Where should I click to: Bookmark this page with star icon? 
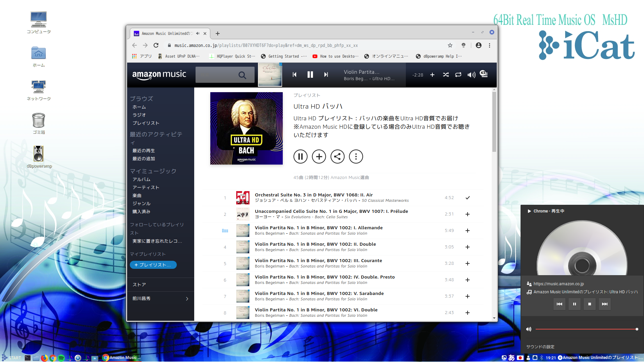click(x=450, y=45)
